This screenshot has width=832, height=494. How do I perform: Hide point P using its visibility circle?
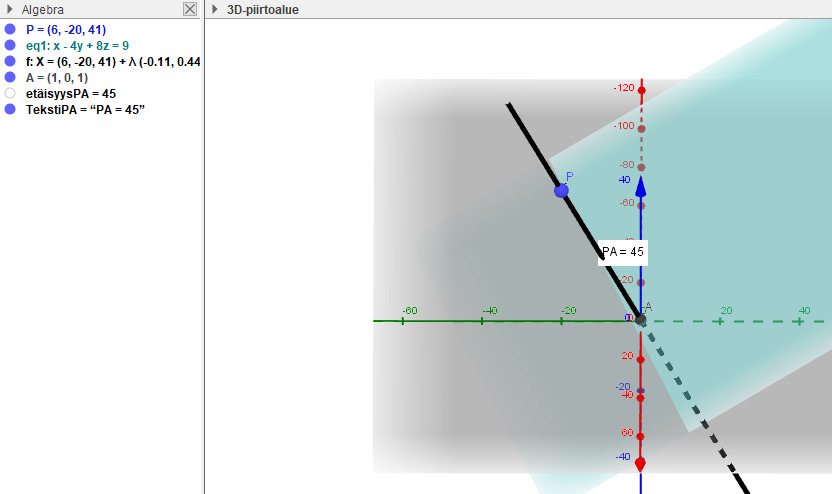click(x=10, y=30)
